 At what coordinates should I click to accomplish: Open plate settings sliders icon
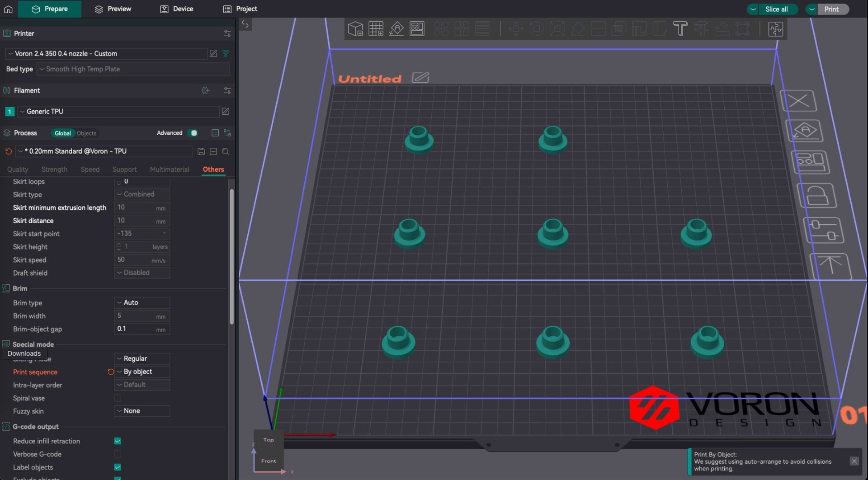pos(824,230)
